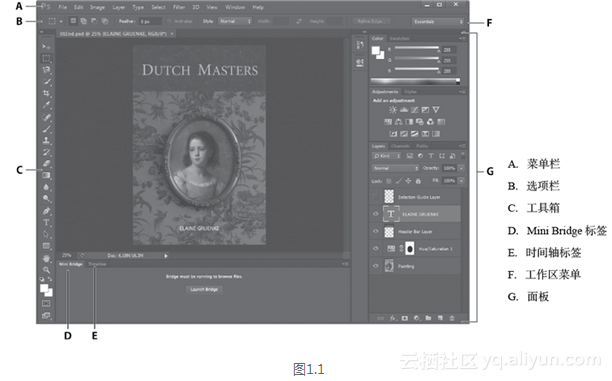The image size is (612, 381).
Task: Click the swap Width and Height icon
Action: [x=299, y=21]
